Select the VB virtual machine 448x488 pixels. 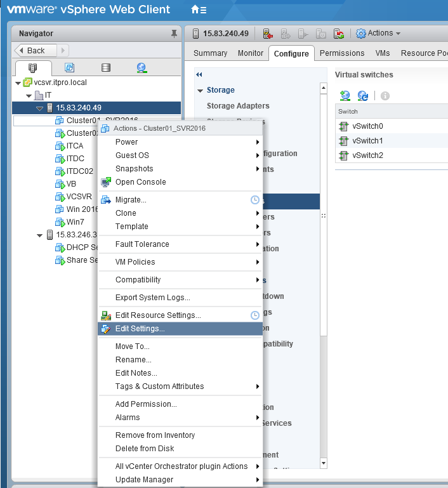[x=71, y=184]
